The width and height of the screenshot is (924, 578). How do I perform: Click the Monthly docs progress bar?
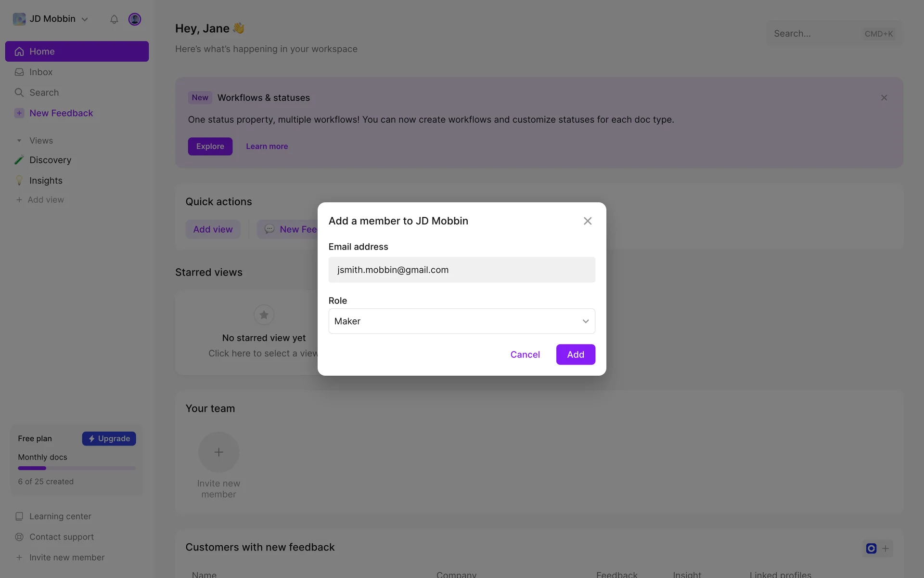tap(77, 468)
